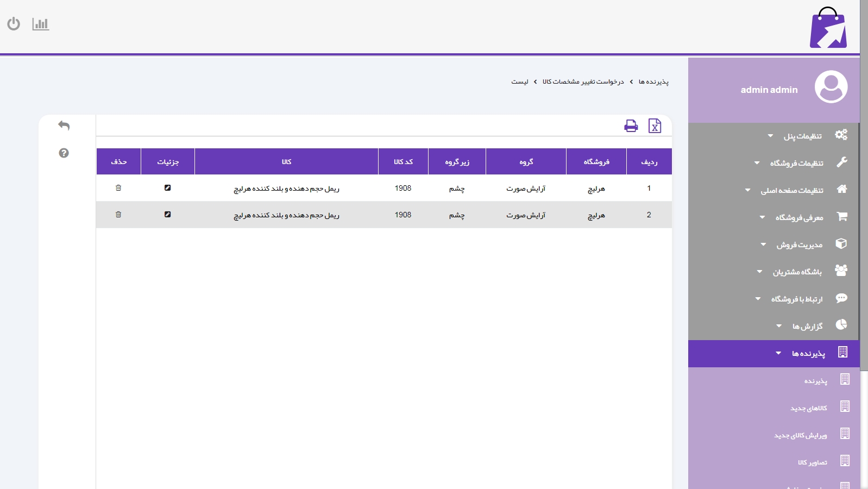
Task: Expand ارتباط با فروشگاه dropdown arrow
Action: (758, 299)
